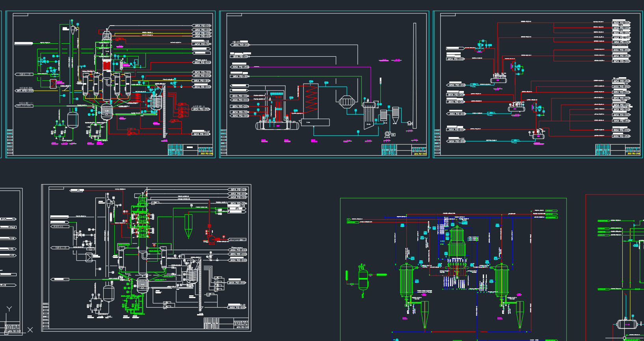This screenshot has height=341, width=644.
Task: Select the left green cyclone cone
Action: 424,315
